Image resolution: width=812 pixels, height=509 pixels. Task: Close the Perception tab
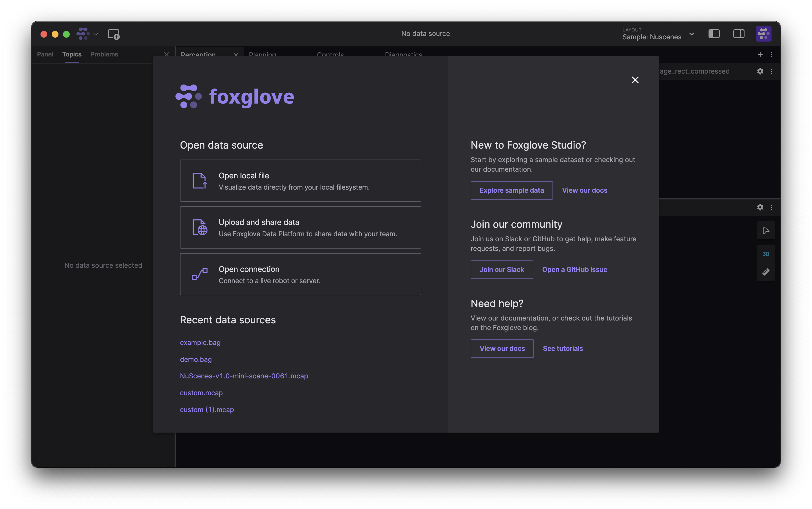coord(236,54)
